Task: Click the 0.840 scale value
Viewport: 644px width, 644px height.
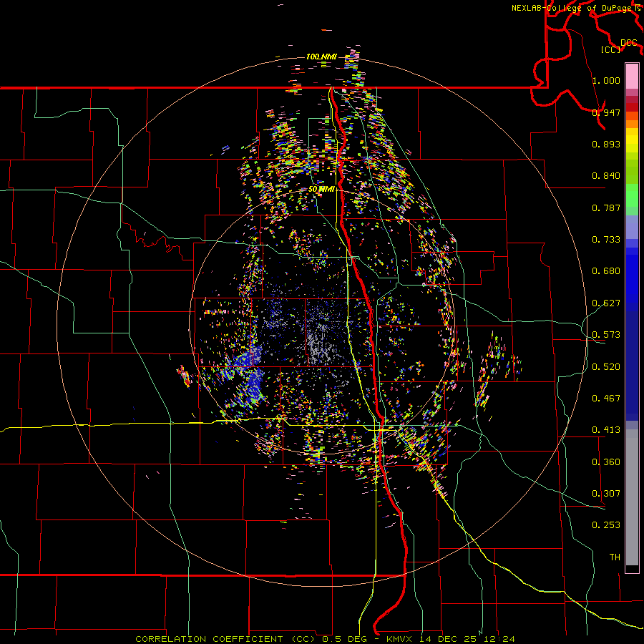Action: click(606, 175)
